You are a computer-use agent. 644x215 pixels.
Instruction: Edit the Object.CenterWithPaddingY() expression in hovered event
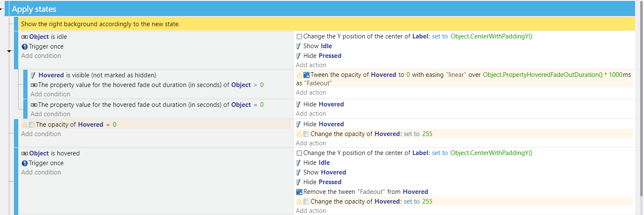click(491, 153)
